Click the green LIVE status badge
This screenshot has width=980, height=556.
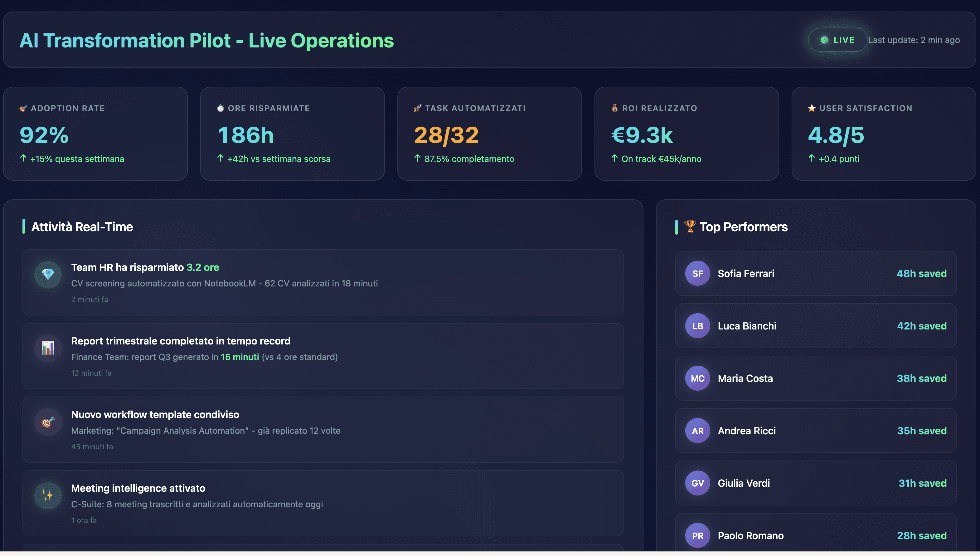point(838,40)
